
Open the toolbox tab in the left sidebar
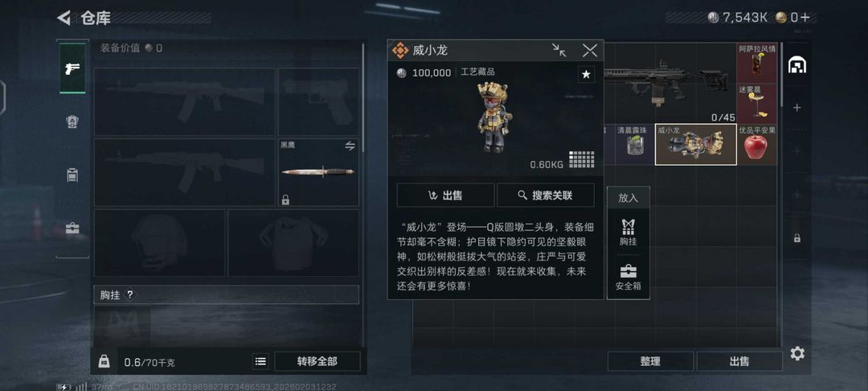point(72,228)
